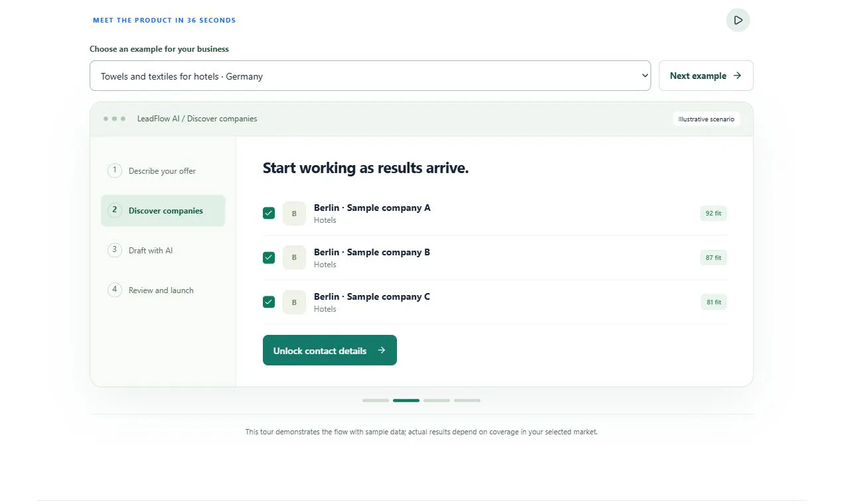Click the B avatar for Sample company C
This screenshot has height=504, width=843.
click(294, 302)
